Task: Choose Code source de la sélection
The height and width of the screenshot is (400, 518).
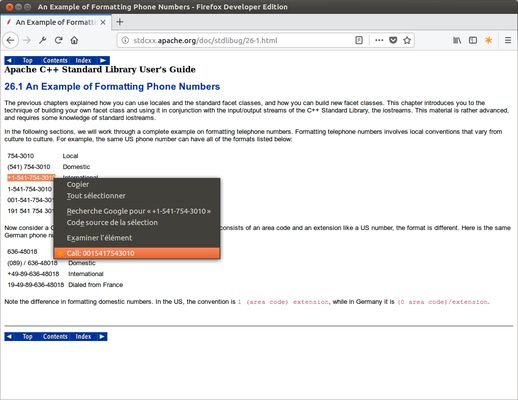Action: pyautogui.click(x=137, y=222)
